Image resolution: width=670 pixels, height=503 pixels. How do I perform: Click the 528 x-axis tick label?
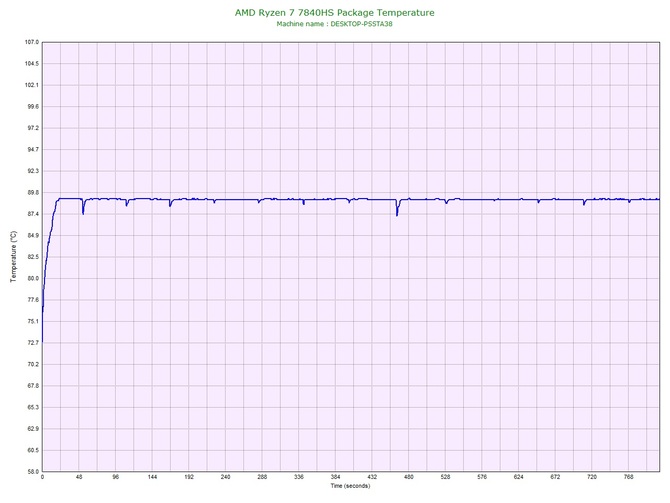(x=446, y=477)
